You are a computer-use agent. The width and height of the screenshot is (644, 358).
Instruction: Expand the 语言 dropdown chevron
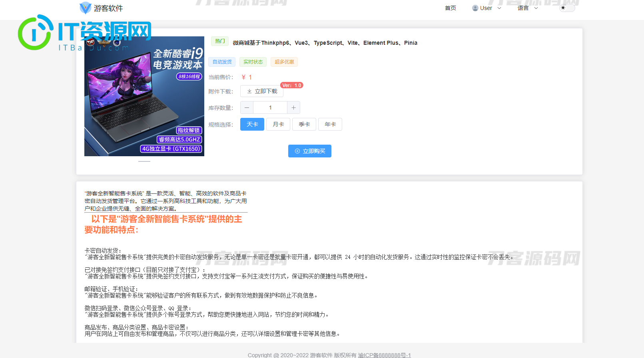pyautogui.click(x=536, y=8)
